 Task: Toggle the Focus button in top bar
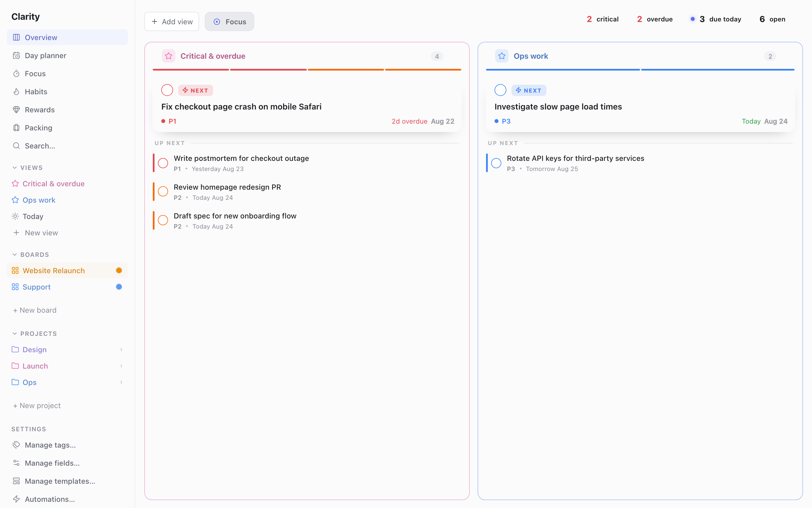[230, 21]
